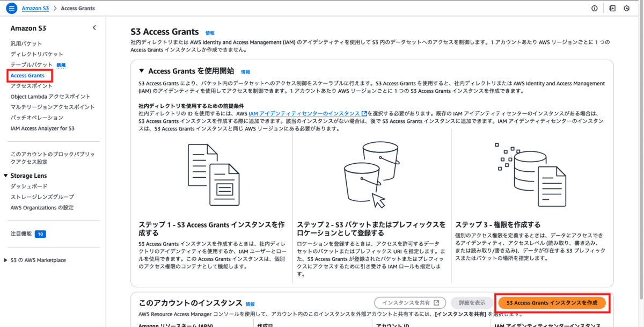Open the IAM アイデンティティセンターのインスタンス link

point(308,114)
